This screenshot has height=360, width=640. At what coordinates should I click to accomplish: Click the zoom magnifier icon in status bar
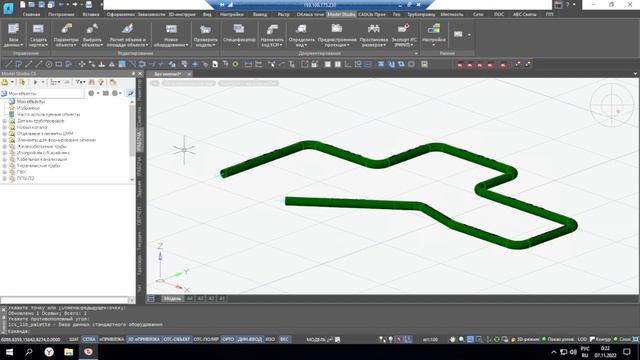pyautogui.click(x=461, y=339)
